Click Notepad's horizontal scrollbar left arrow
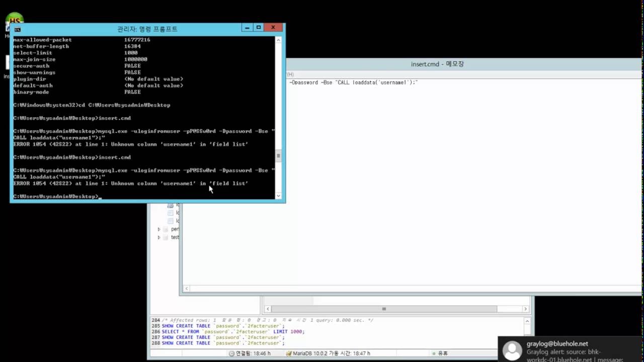The width and height of the screenshot is (644, 362). (187, 289)
